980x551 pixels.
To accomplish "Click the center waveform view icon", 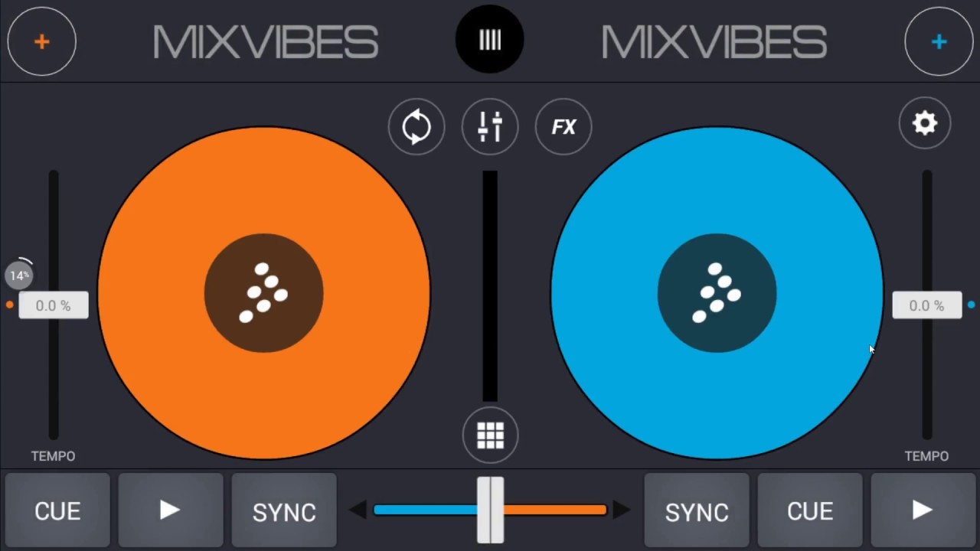I will tap(489, 39).
